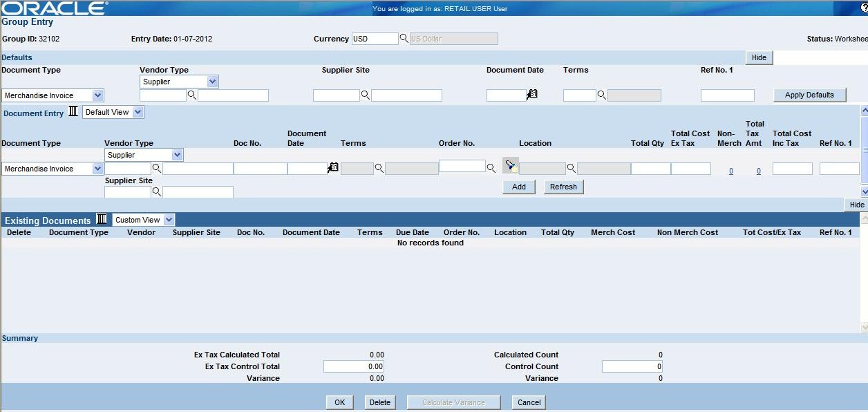Click the 'Tot Cost/Ex Tax' column header

click(772, 232)
